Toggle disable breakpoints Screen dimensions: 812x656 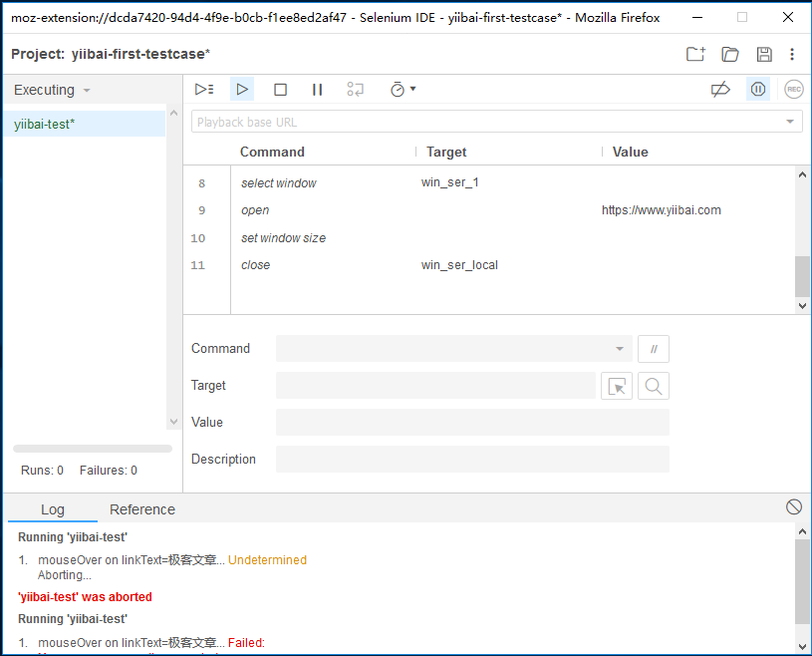pyautogui.click(x=720, y=90)
